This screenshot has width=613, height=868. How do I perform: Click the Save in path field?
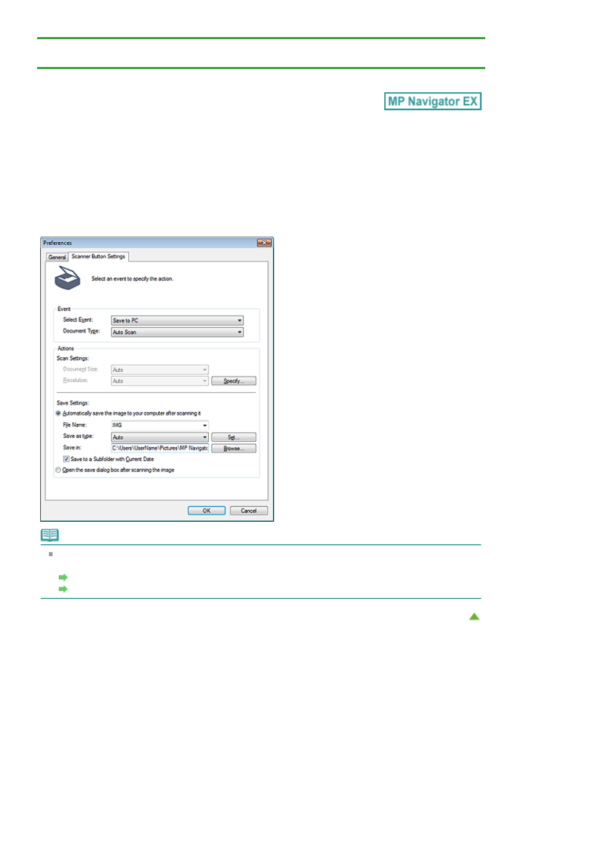(160, 448)
